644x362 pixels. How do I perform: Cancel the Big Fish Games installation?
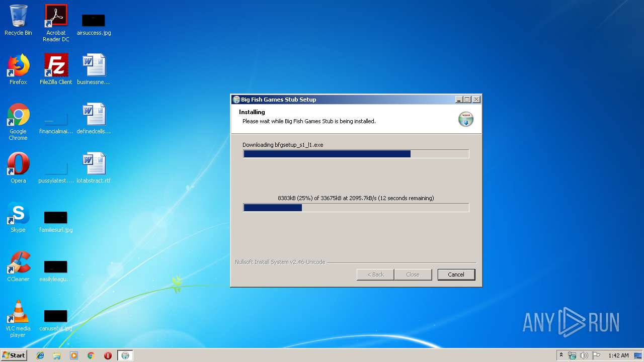click(456, 275)
